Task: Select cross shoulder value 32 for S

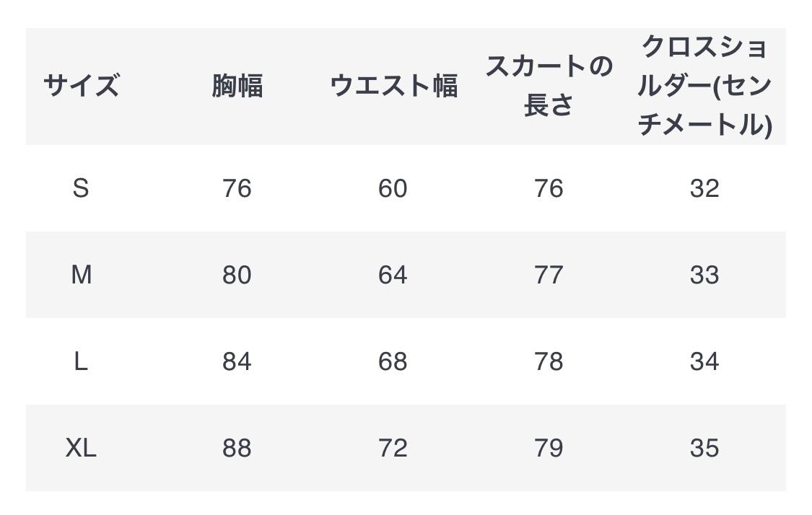Action: coord(704,188)
